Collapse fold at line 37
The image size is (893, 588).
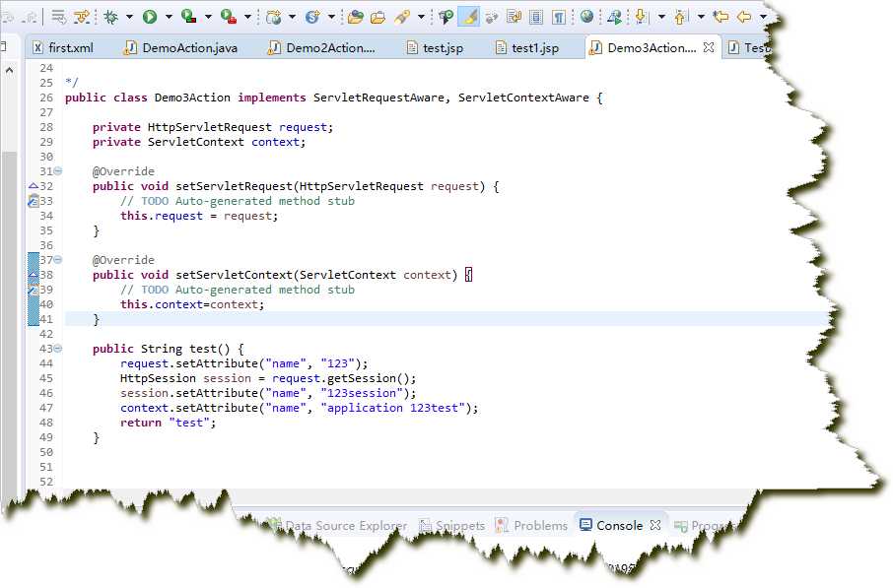coord(58,260)
